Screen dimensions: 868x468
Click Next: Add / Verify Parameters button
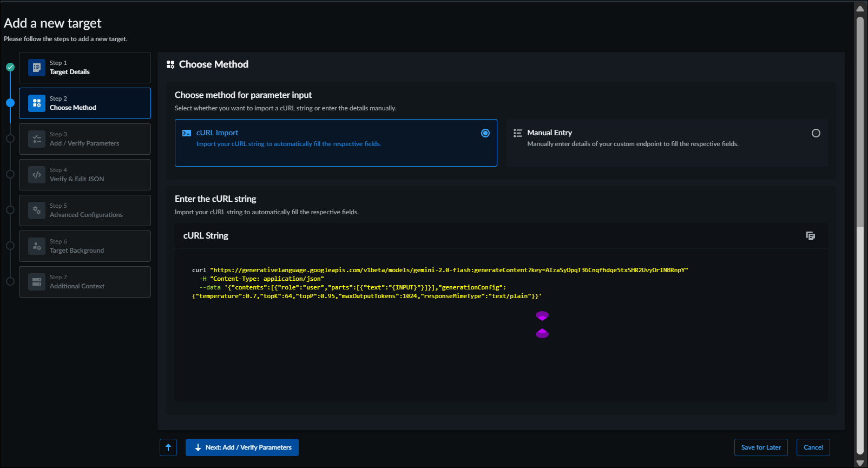tap(242, 447)
